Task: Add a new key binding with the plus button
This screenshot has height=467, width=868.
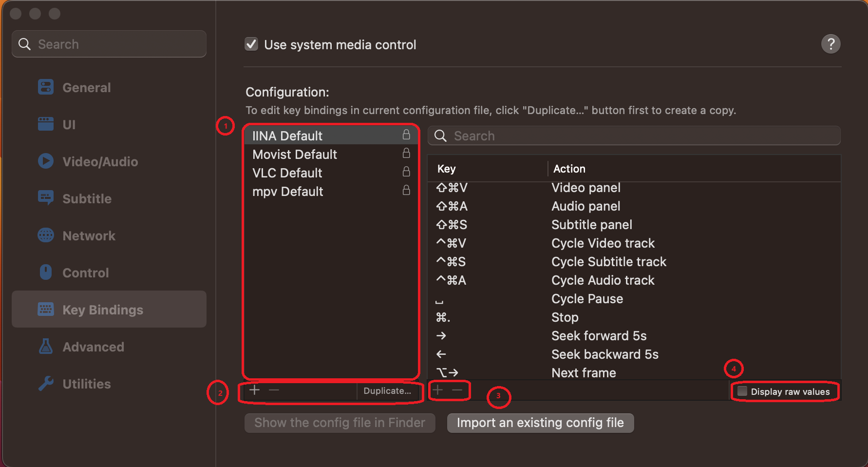Action: 437,390
